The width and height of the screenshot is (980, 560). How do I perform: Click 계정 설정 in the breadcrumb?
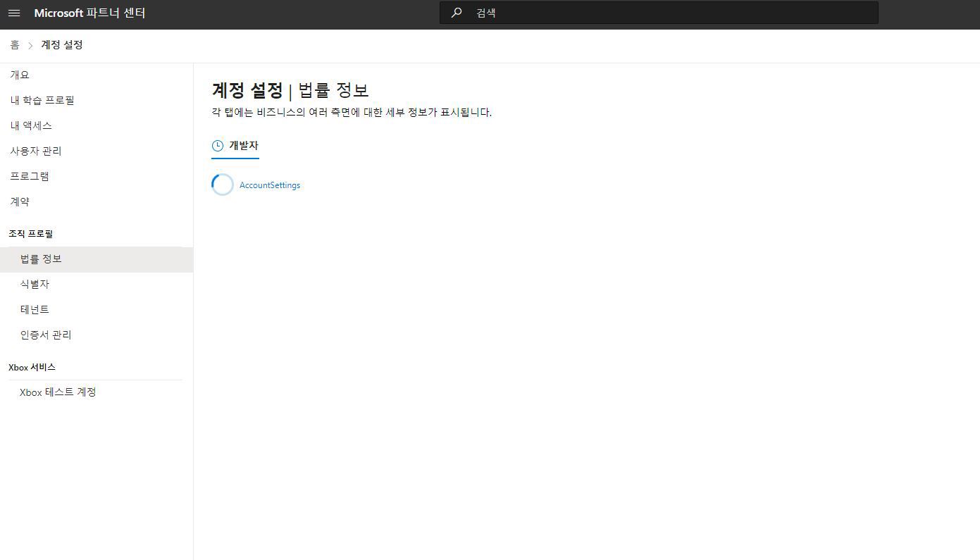[62, 45]
